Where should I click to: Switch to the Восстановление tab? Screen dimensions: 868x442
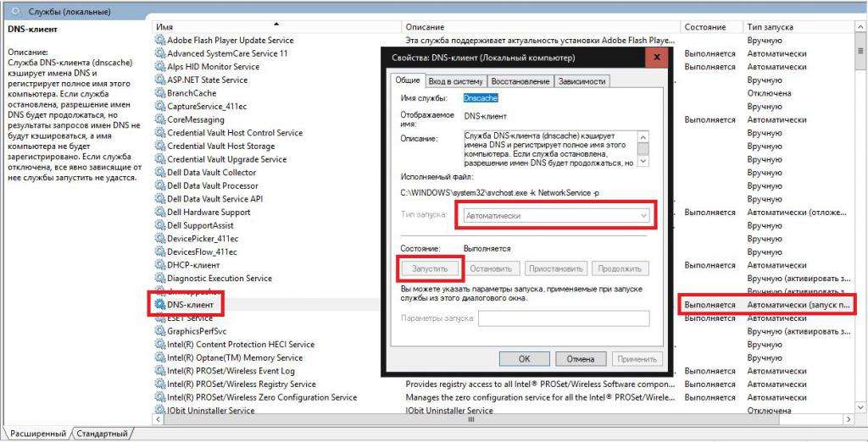point(520,81)
